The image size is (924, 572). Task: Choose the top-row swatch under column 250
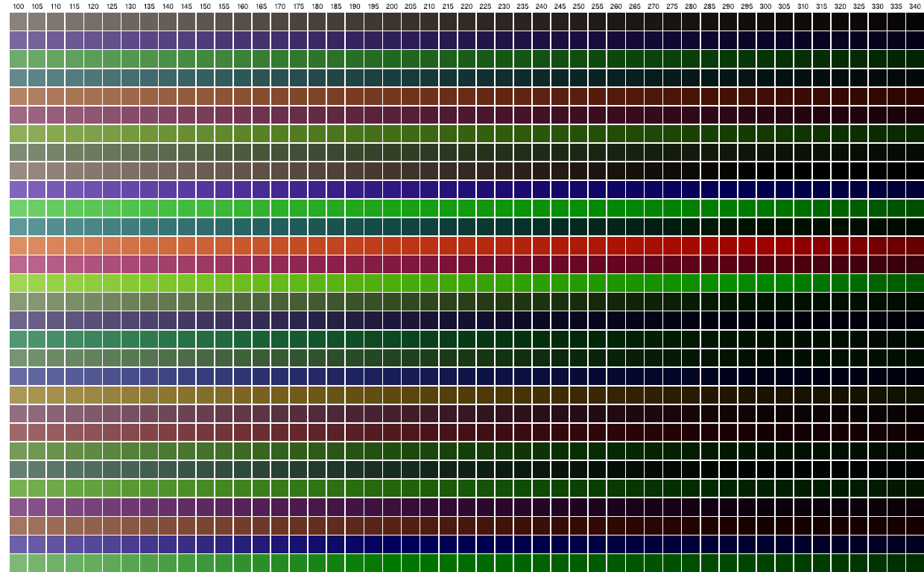click(578, 22)
